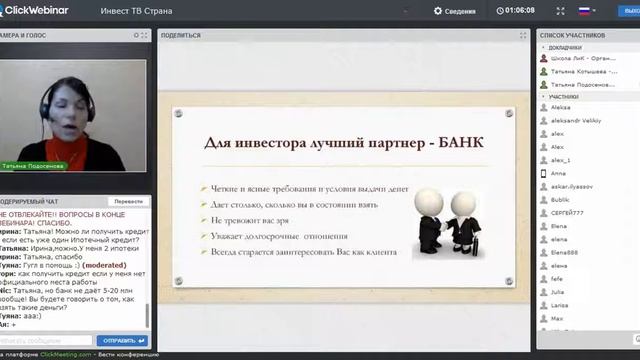Toggle fullscreen mode in the top bar
The width and height of the screenshot is (640, 360).
tap(560, 11)
